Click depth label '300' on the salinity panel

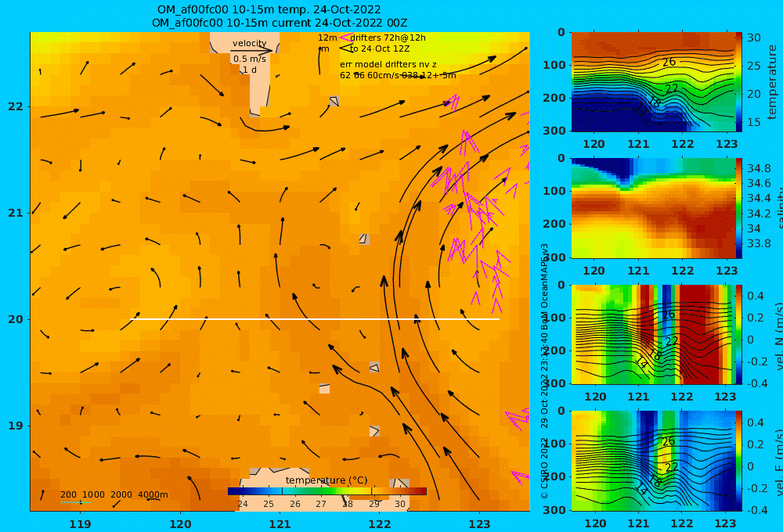pos(555,257)
